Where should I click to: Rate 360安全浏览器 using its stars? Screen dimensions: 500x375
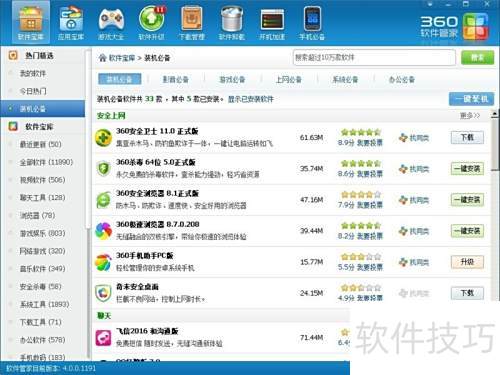[x=361, y=194]
